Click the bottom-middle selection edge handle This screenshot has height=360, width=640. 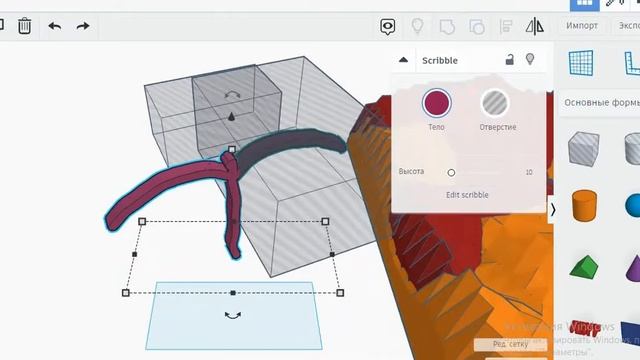(233, 293)
